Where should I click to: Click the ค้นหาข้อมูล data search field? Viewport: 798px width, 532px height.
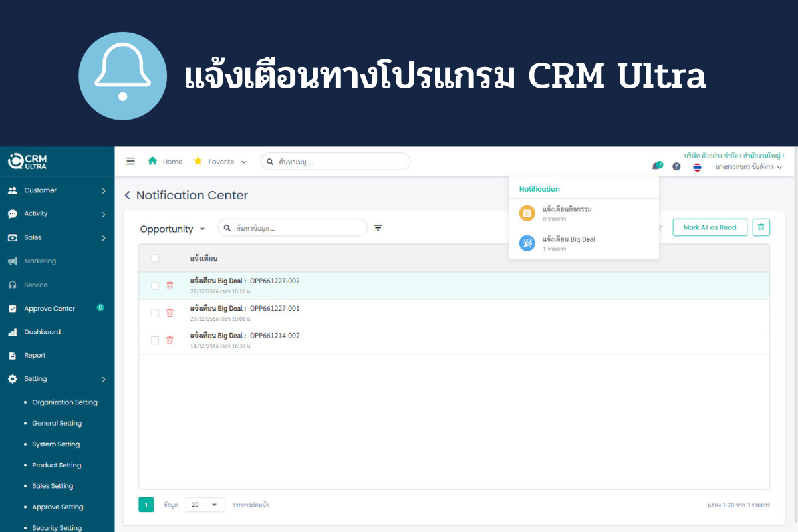tap(293, 227)
